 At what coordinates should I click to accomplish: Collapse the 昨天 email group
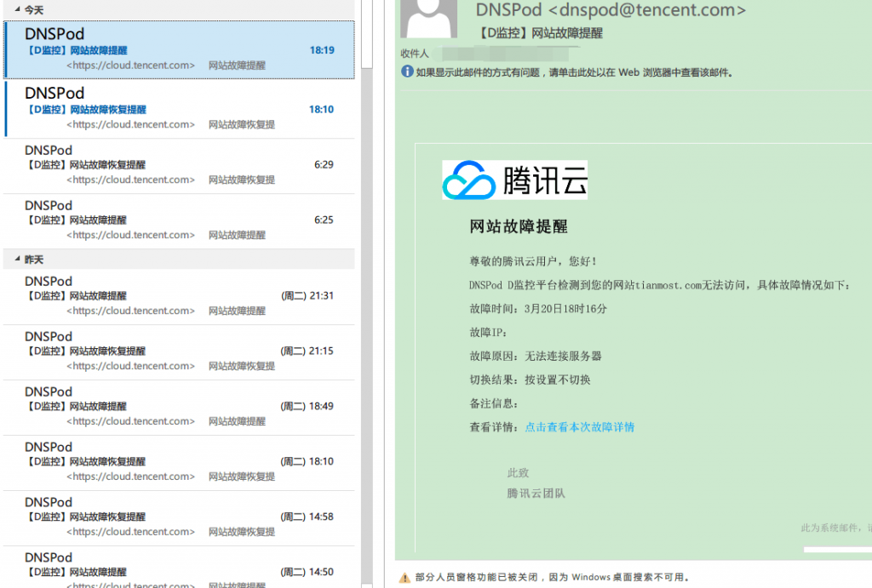point(17,259)
